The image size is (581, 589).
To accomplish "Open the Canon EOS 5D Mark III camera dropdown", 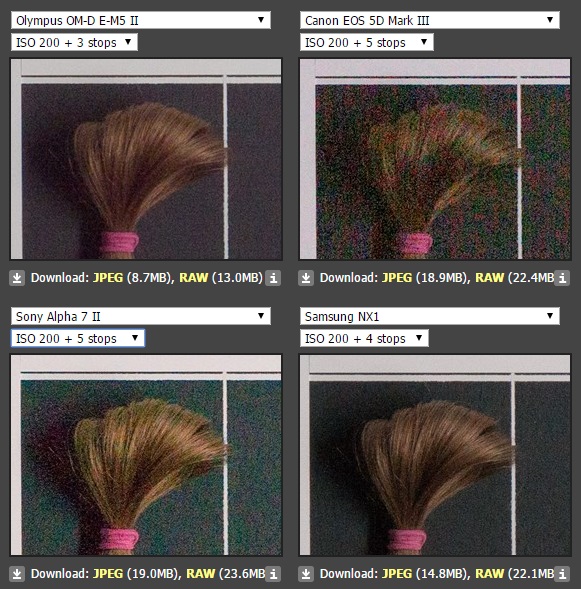I will pyautogui.click(x=430, y=20).
